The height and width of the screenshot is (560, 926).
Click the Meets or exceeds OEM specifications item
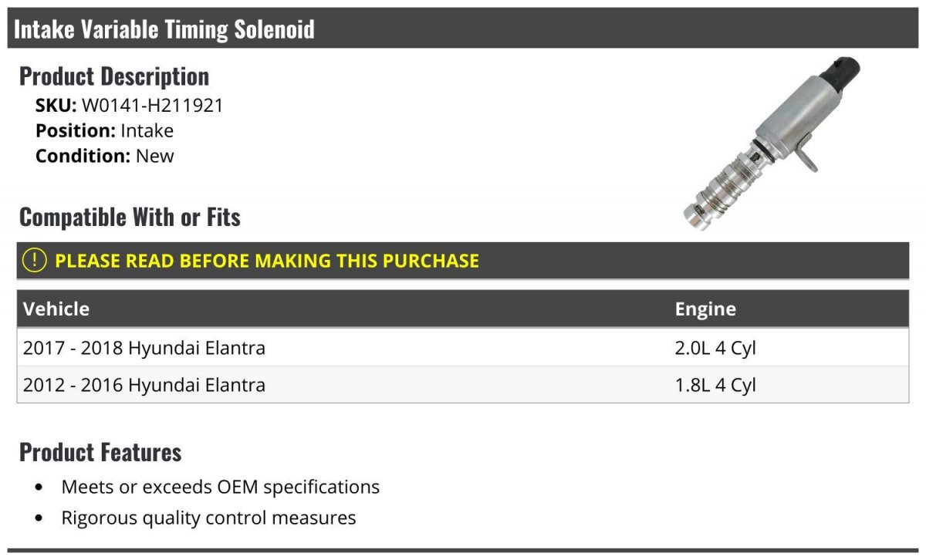[x=220, y=487]
